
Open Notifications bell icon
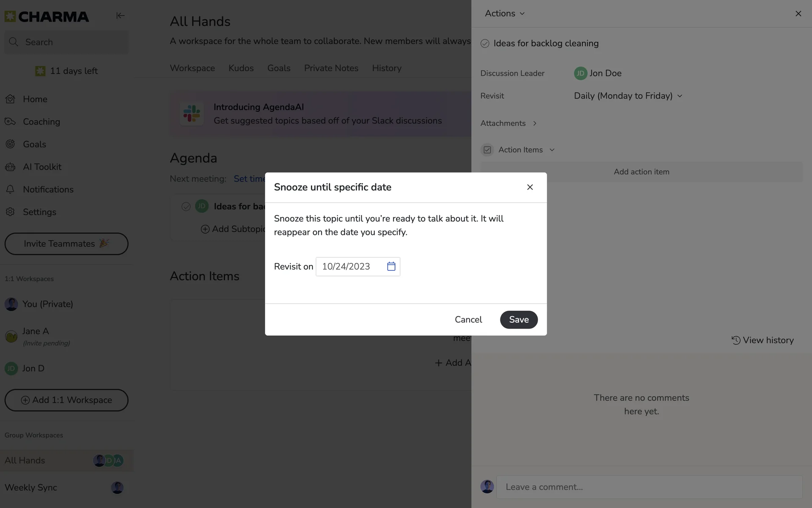click(10, 189)
